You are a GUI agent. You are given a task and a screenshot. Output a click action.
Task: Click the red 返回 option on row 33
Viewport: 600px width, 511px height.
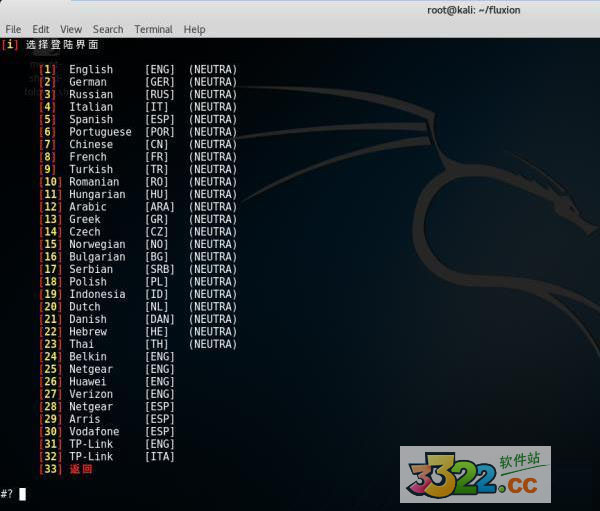tap(81, 469)
